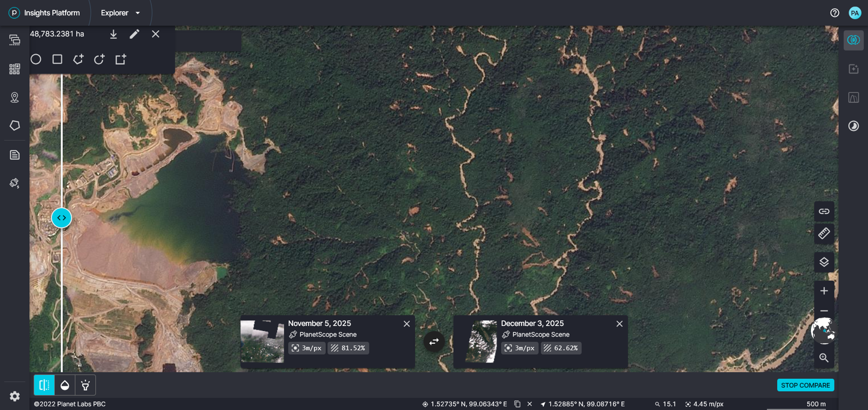The image size is (868, 410).
Task: Copy the share link icon
Action: [x=824, y=211]
